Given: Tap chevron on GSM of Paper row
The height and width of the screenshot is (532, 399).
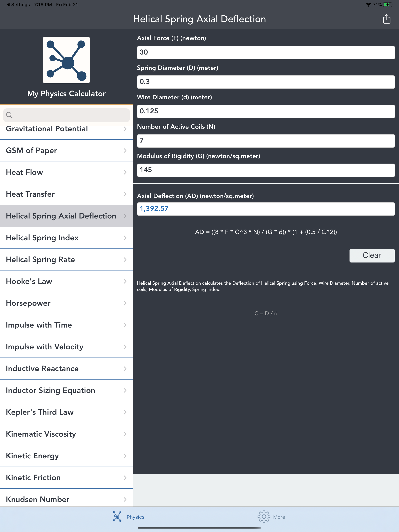Looking at the screenshot, I should point(125,151).
